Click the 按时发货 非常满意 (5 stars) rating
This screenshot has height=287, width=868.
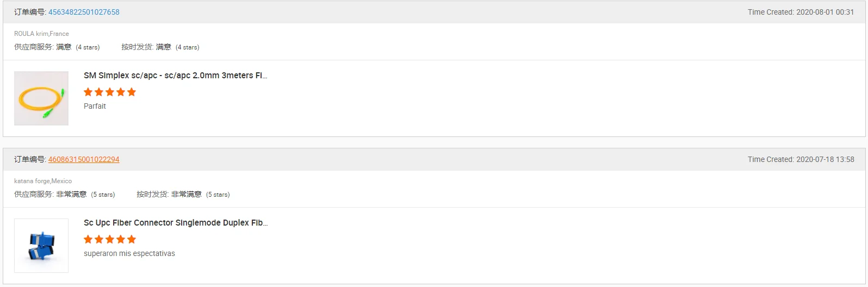[x=183, y=195]
